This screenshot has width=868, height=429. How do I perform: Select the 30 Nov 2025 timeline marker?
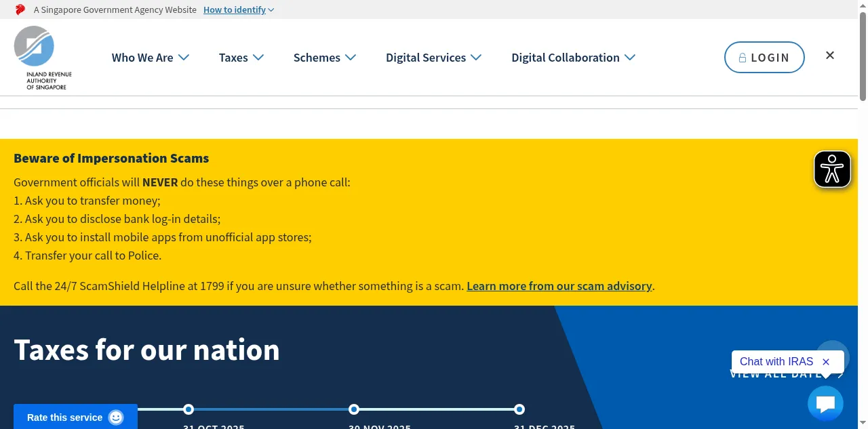[354, 409]
